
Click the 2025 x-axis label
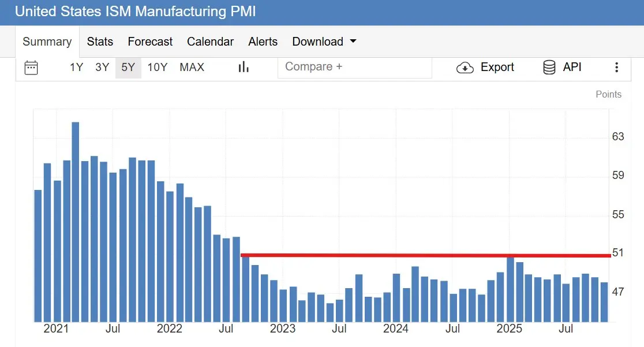click(x=510, y=329)
